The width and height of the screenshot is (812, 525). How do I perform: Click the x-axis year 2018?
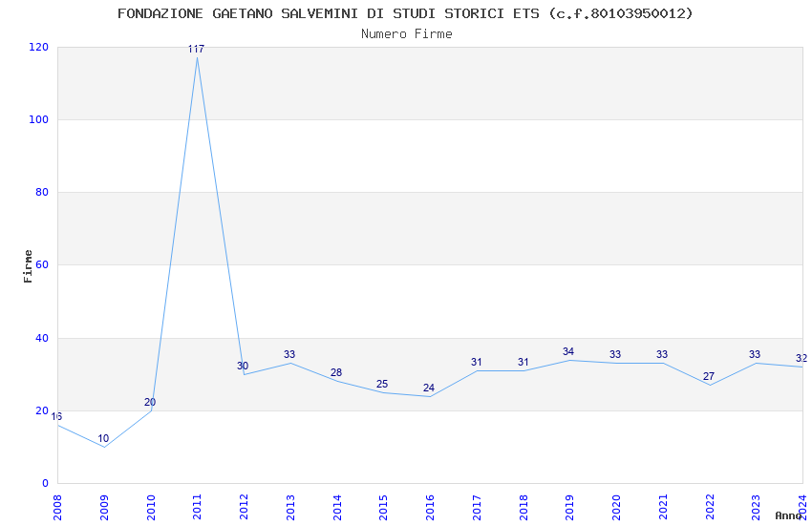click(524, 507)
